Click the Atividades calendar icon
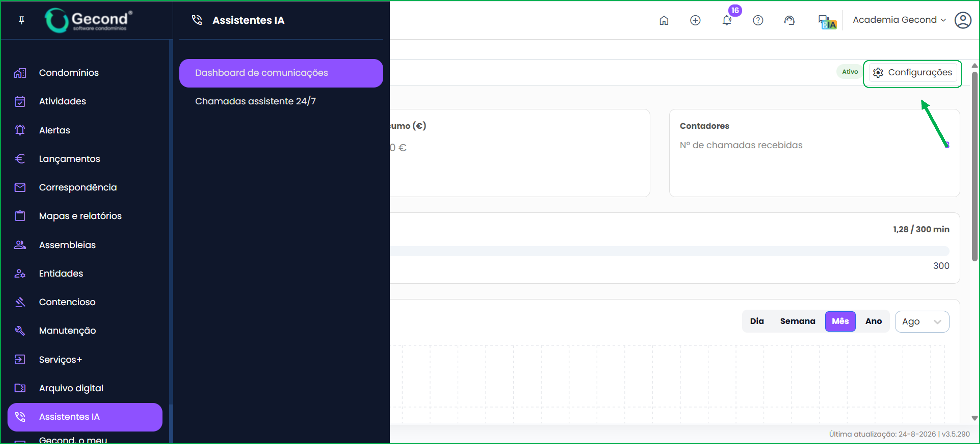Screen dimensions: 980x444 click(20, 101)
